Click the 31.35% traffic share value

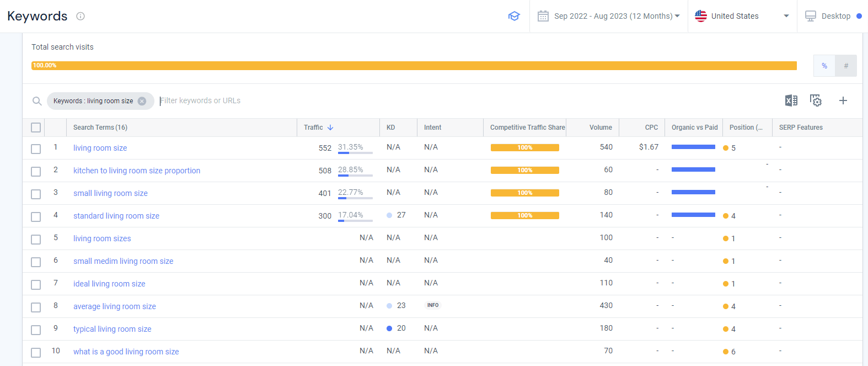click(x=351, y=147)
